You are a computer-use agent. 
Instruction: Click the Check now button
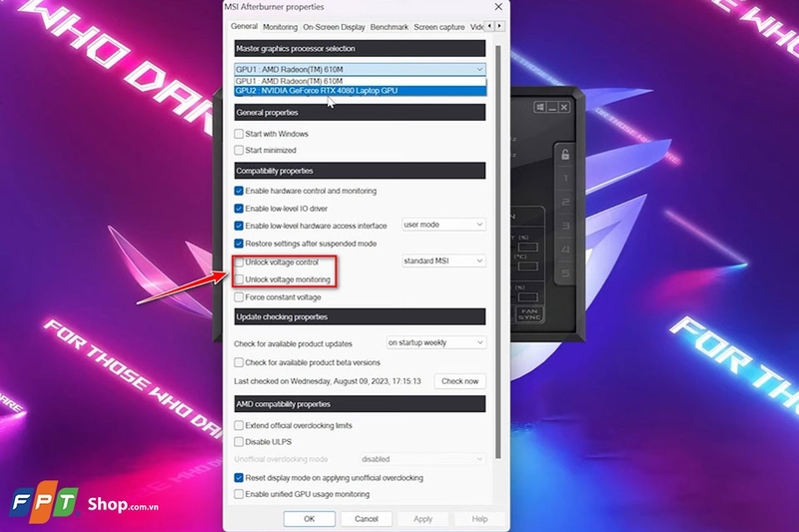[x=460, y=381]
